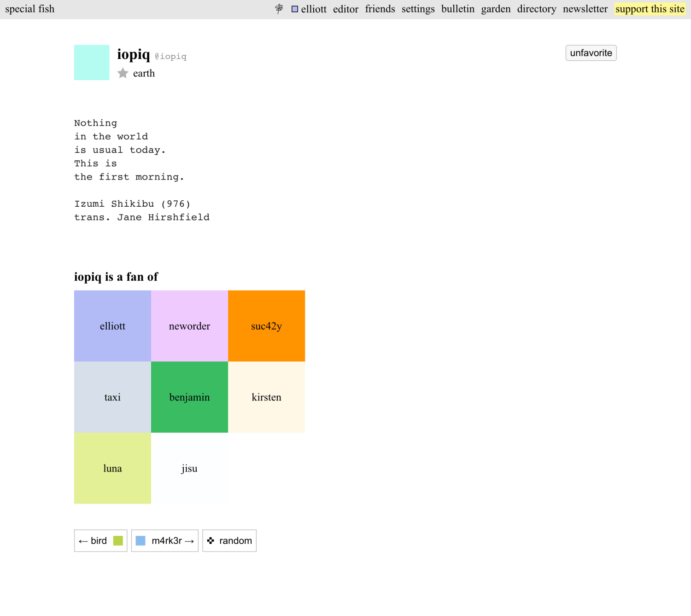Open the friends page
The image size is (691, 616).
(x=380, y=9)
